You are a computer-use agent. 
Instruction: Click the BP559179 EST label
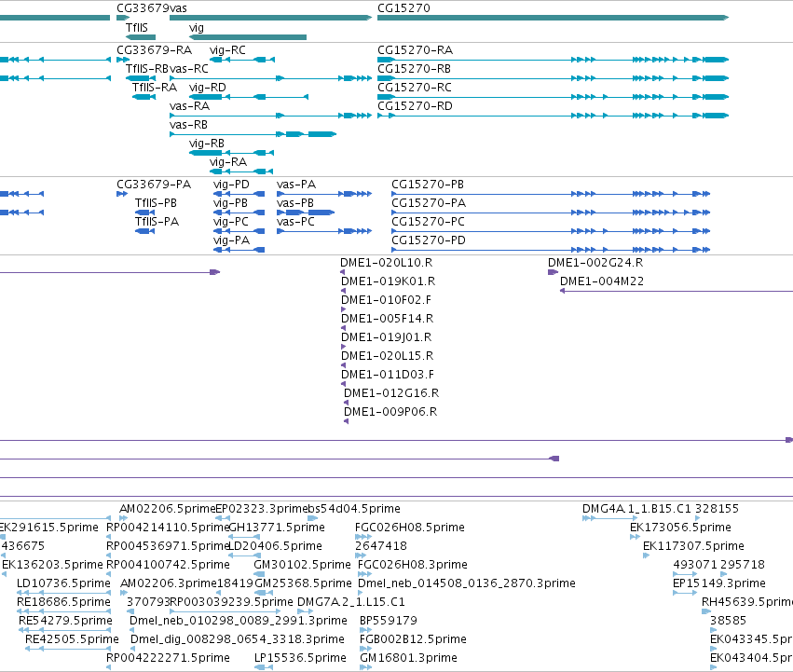[389, 621]
